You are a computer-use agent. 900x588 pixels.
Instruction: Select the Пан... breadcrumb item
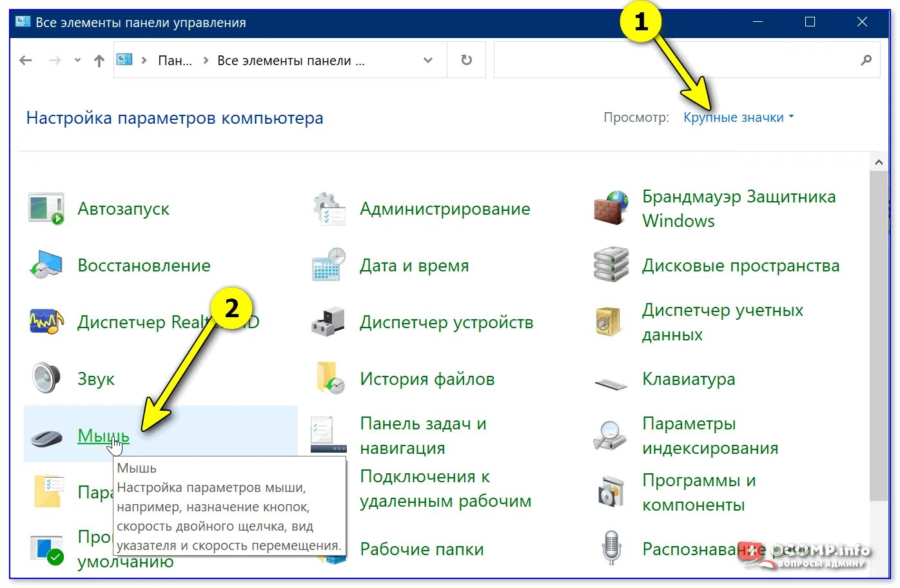coord(174,59)
